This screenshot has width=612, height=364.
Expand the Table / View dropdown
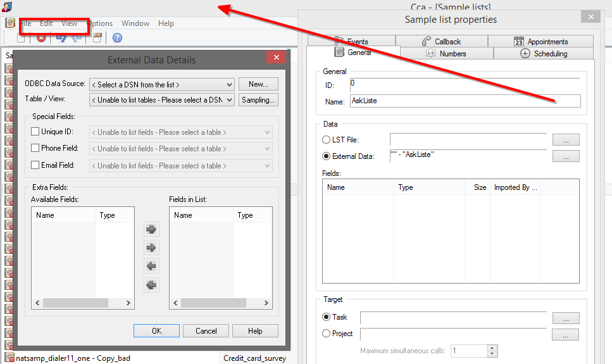pos(163,100)
